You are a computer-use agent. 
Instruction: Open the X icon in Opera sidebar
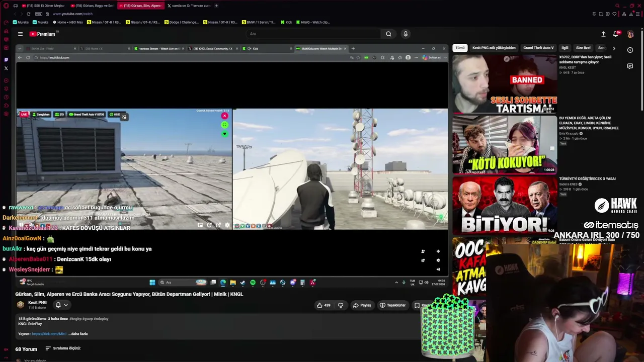tap(6, 68)
